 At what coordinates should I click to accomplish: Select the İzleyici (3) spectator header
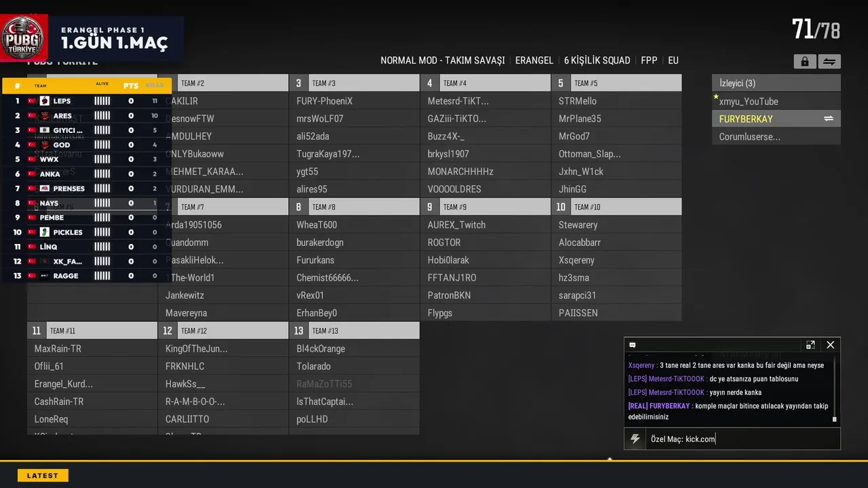pos(776,83)
